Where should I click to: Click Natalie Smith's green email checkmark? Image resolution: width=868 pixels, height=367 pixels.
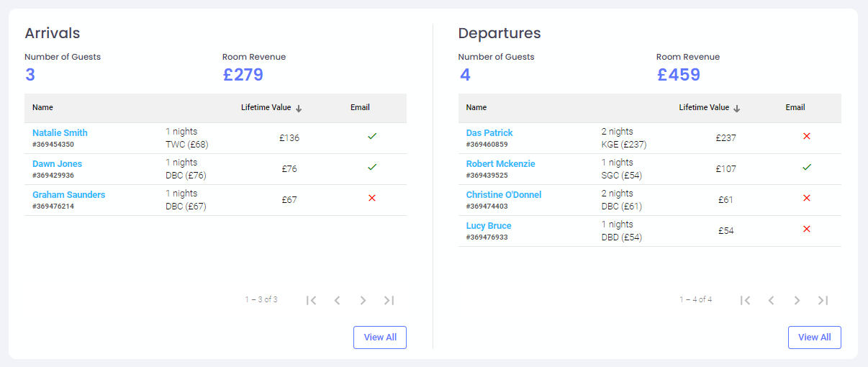(372, 136)
